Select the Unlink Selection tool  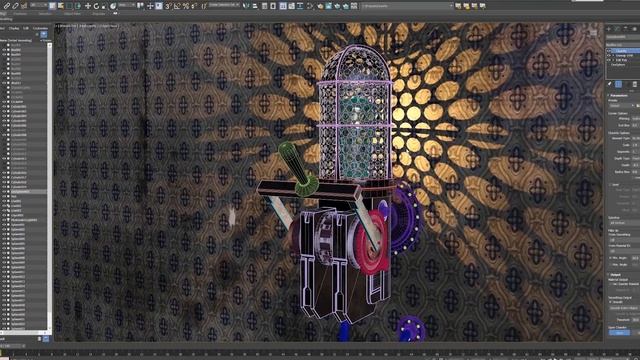[15, 6]
